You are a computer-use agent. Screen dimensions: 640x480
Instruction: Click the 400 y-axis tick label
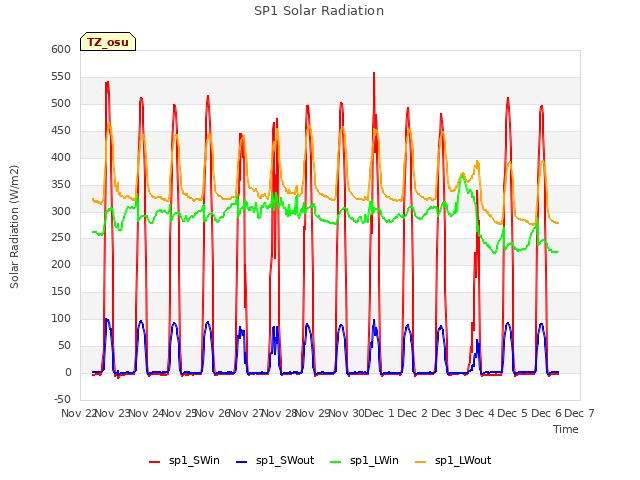(x=61, y=157)
